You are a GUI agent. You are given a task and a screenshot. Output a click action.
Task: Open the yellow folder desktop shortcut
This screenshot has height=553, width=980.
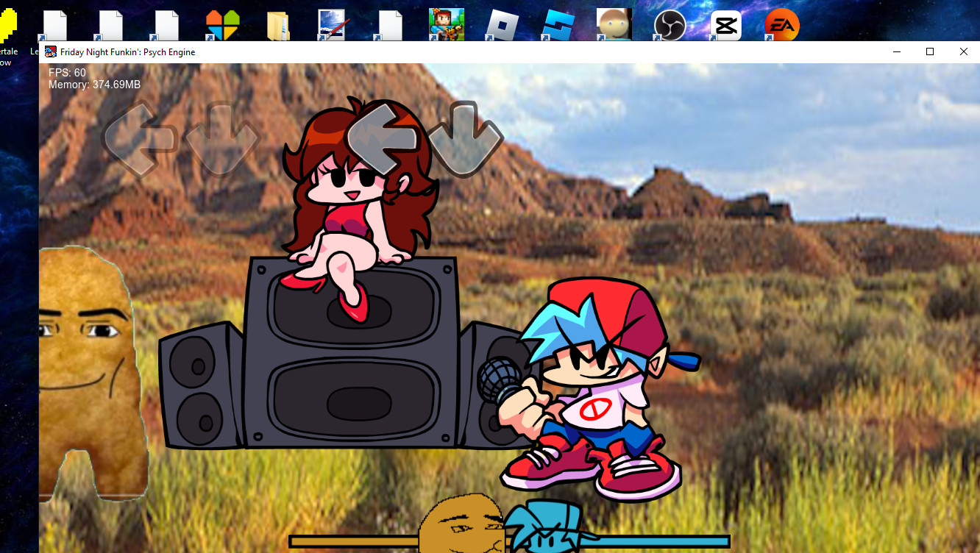click(x=278, y=26)
